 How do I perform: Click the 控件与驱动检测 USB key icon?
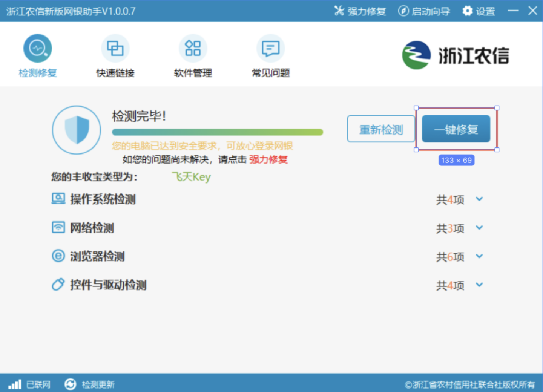58,285
